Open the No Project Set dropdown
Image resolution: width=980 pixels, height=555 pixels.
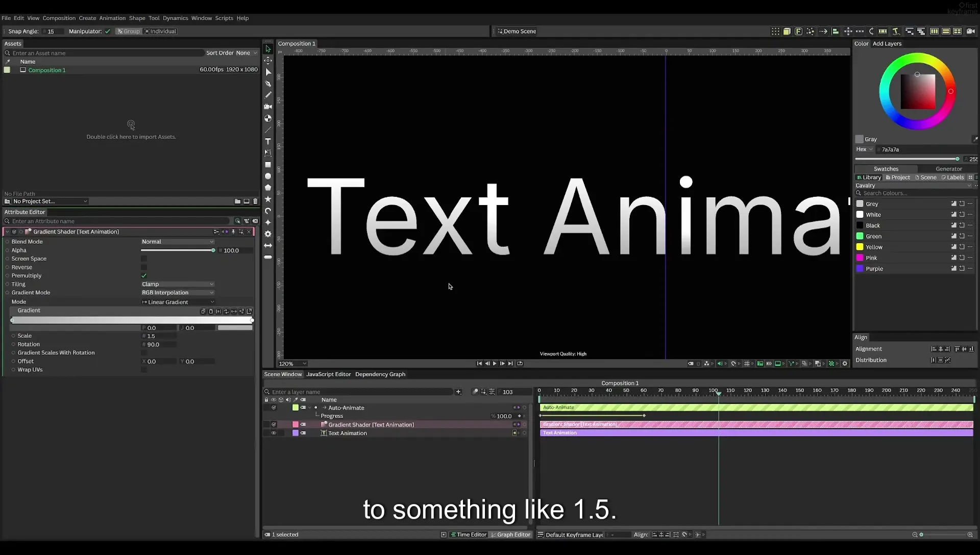(50, 201)
